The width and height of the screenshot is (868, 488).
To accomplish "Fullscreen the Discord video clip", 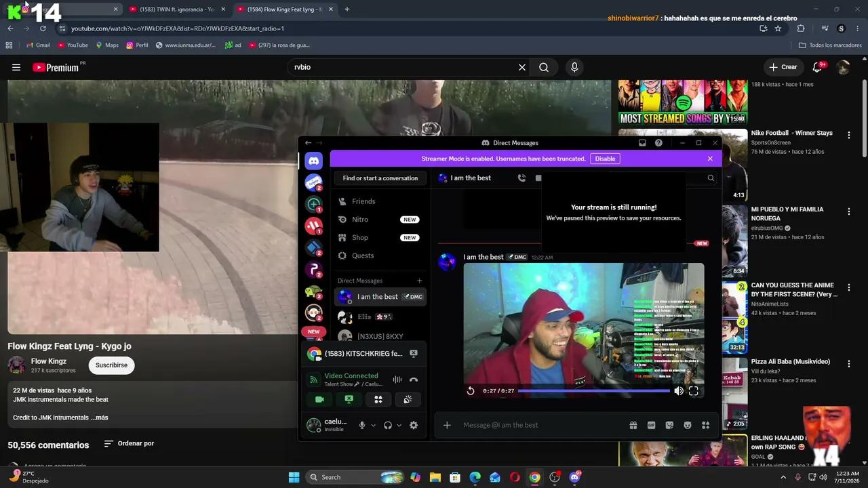I will click(694, 391).
